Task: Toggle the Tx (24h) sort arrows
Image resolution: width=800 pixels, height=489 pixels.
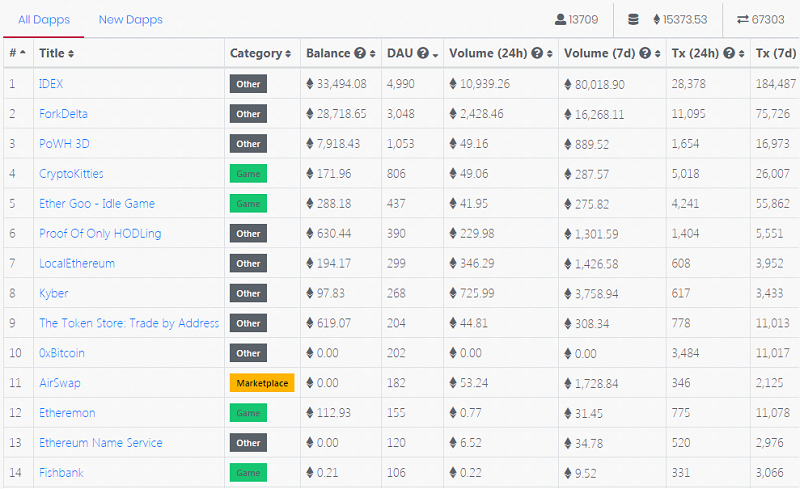Action: pyautogui.click(x=741, y=54)
